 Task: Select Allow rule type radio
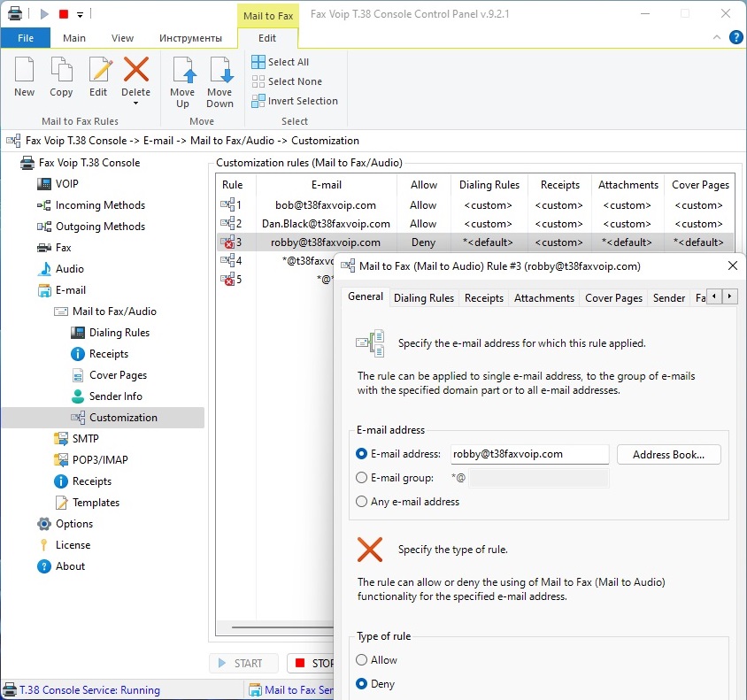pos(362,660)
